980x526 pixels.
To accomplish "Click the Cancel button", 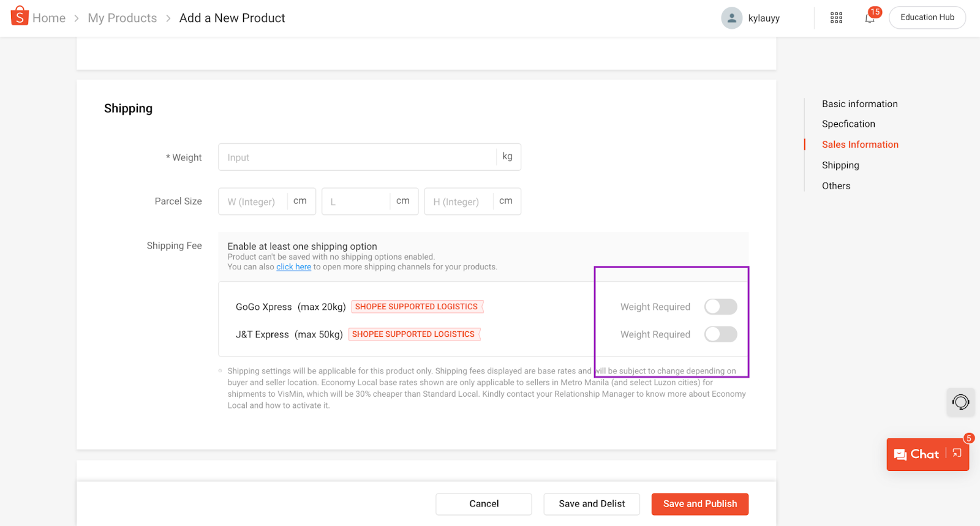I will point(484,504).
